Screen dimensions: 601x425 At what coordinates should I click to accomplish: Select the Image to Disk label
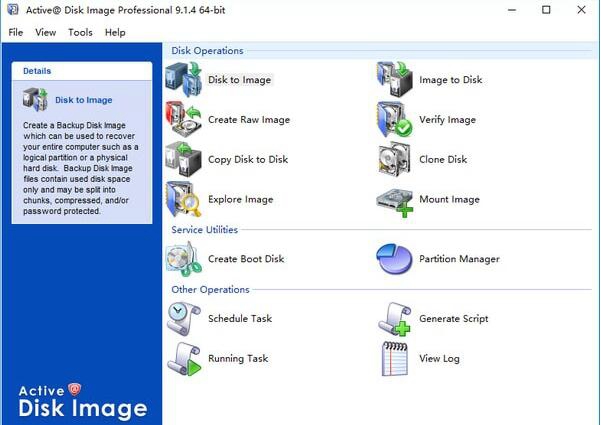click(x=451, y=80)
